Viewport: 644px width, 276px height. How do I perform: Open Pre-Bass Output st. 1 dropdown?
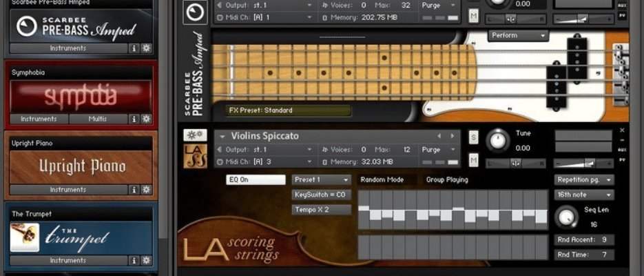click(x=265, y=6)
